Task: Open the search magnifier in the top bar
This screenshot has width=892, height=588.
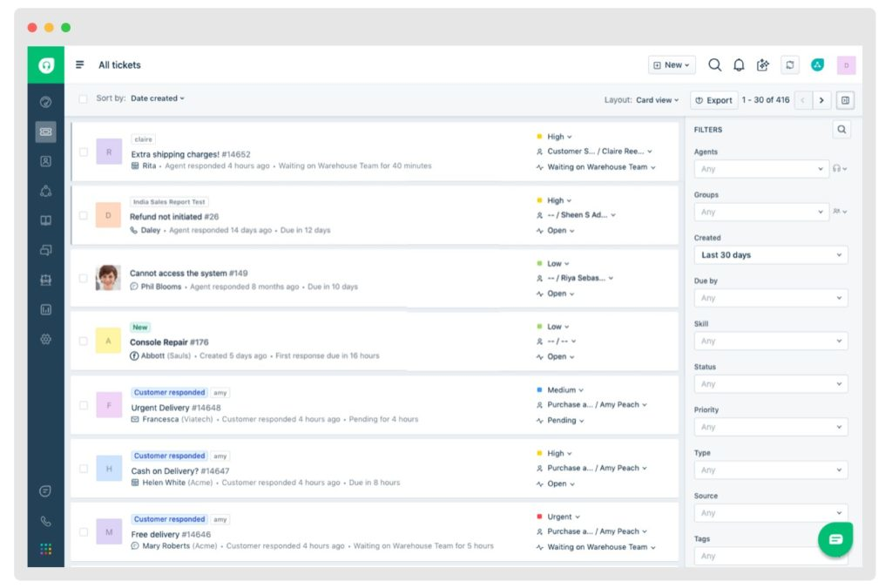Action: coord(713,64)
